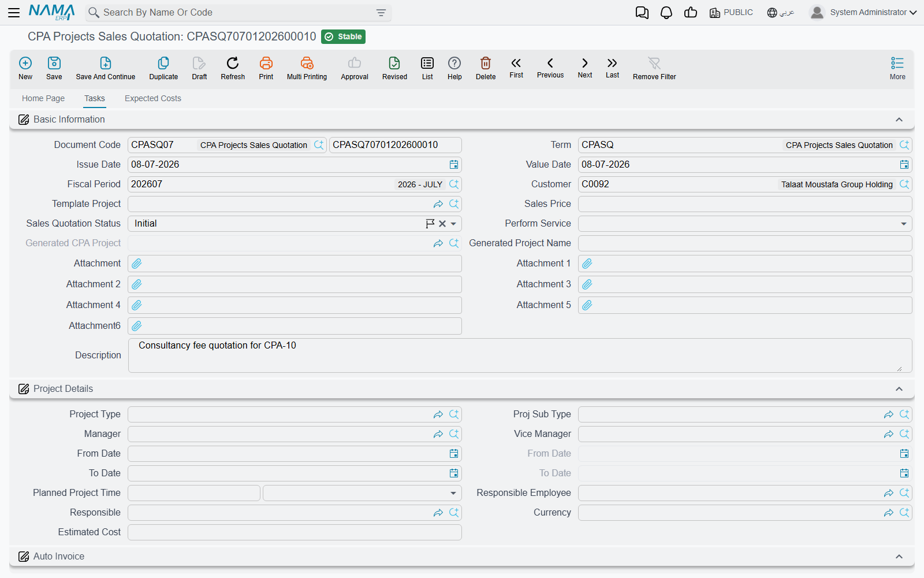
Task: Choose Save And Continue in toolbar
Action: 106,68
